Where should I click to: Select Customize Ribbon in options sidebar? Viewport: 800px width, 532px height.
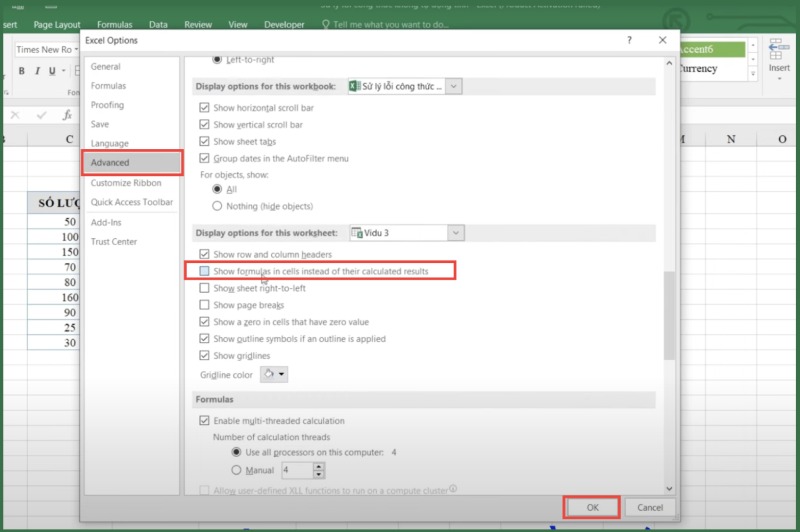pyautogui.click(x=132, y=183)
